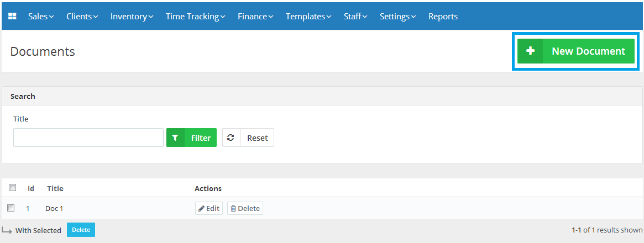The height and width of the screenshot is (243, 644).
Task: Click the blue Delete button for selected
Action: click(x=81, y=230)
